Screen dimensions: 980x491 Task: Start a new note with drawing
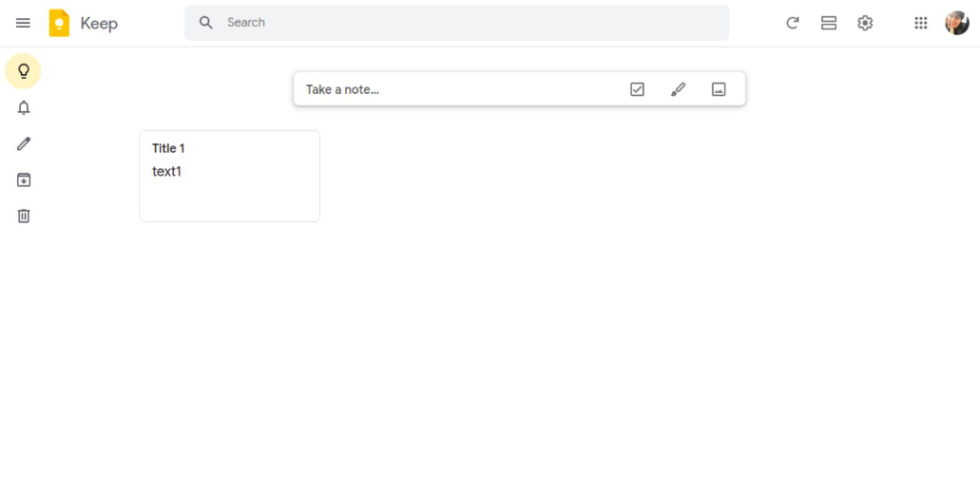pyautogui.click(x=678, y=89)
